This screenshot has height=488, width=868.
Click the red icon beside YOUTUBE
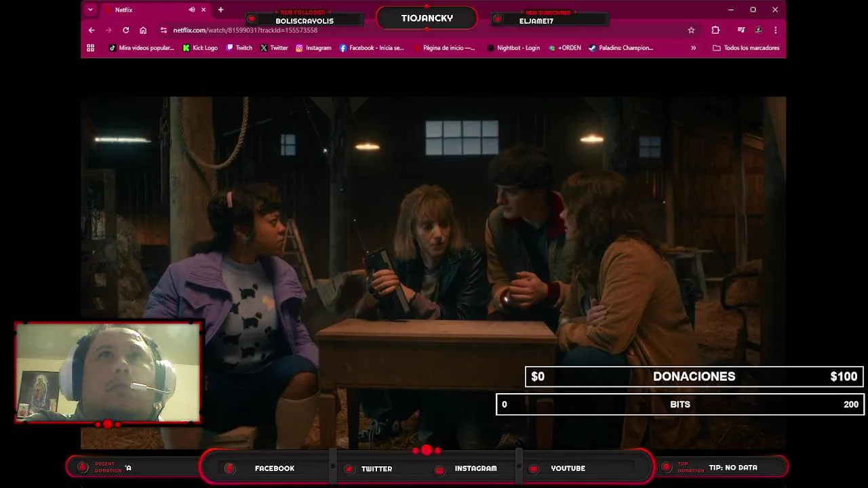tap(534, 469)
